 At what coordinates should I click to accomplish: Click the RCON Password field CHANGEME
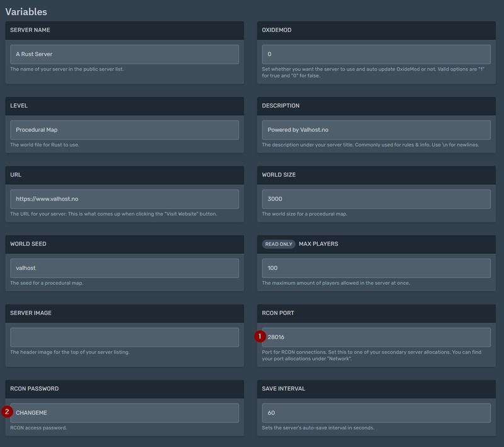click(124, 413)
